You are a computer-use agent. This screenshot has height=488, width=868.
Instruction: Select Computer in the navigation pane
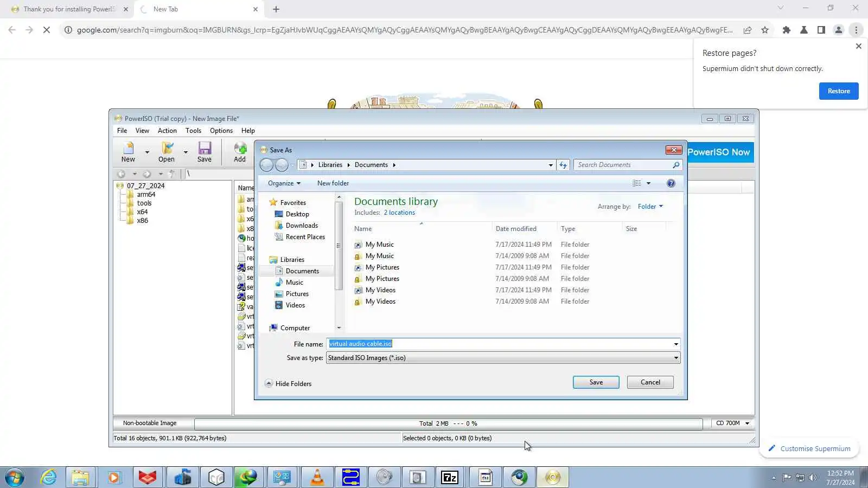click(x=295, y=328)
